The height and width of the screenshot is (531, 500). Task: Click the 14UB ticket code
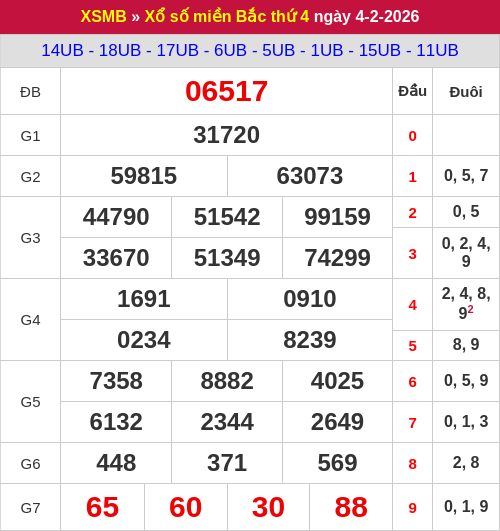click(x=62, y=50)
